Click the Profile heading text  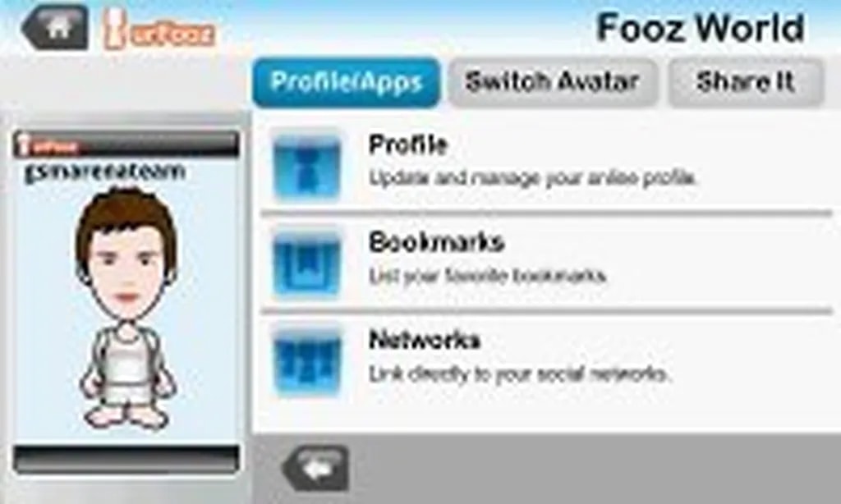click(x=407, y=144)
